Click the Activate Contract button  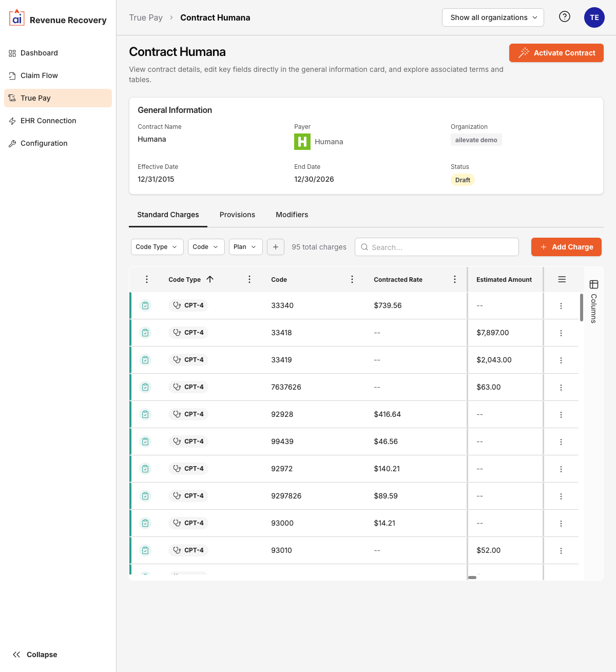click(x=556, y=53)
